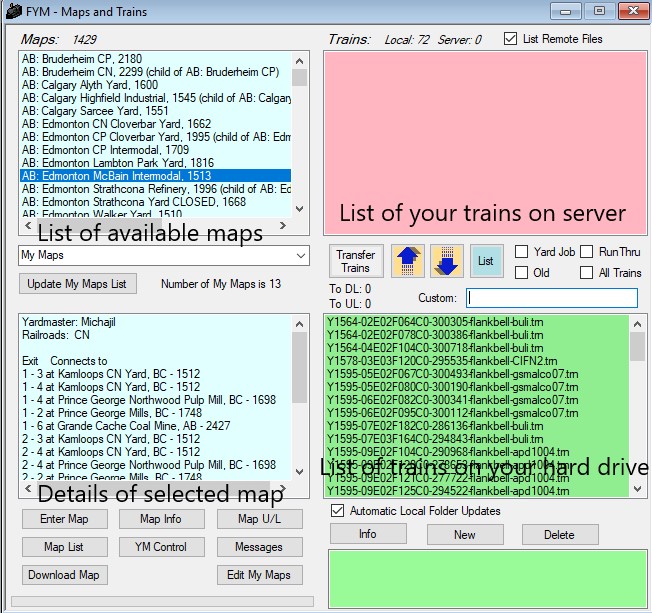Disable Automatic Local Folder Updates
The width and height of the screenshot is (652, 613).
click(x=337, y=511)
